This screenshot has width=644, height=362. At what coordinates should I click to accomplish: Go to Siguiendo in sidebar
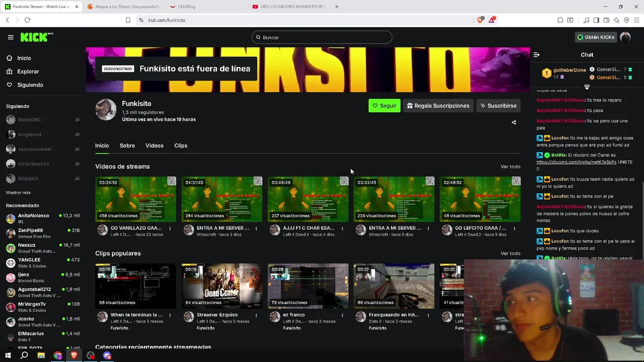[30, 85]
